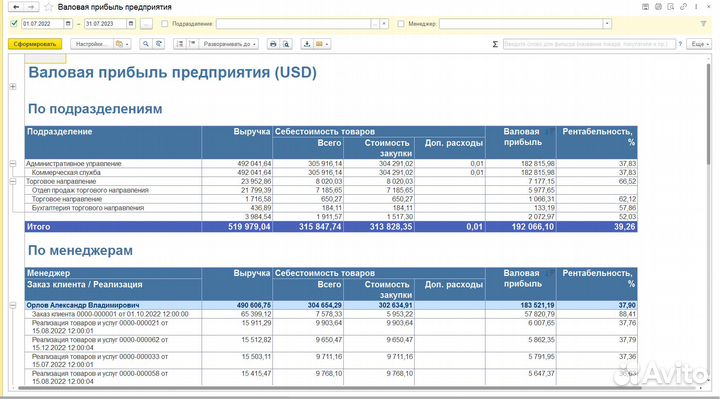The height and width of the screenshot is (399, 720).
Task: Open the Менеджер dropdown arrow
Action: pos(607,23)
